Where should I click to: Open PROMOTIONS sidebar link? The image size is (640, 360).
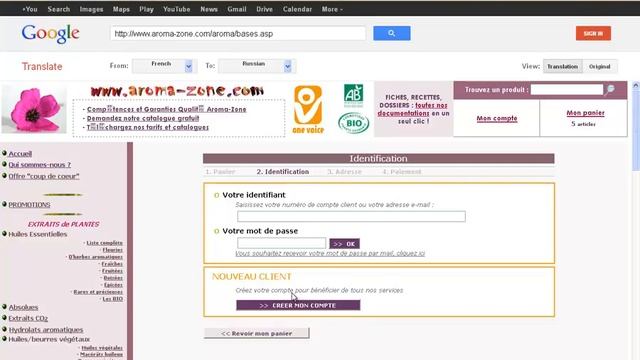click(29, 204)
